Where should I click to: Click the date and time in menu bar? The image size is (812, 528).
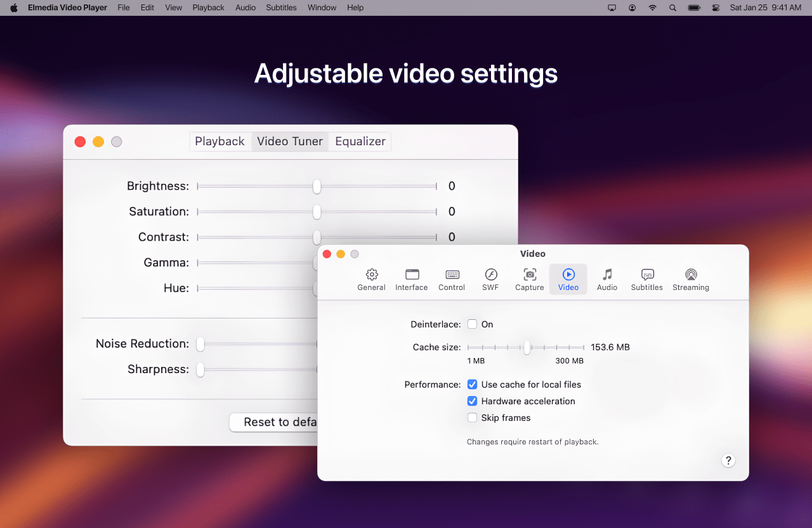766,8
